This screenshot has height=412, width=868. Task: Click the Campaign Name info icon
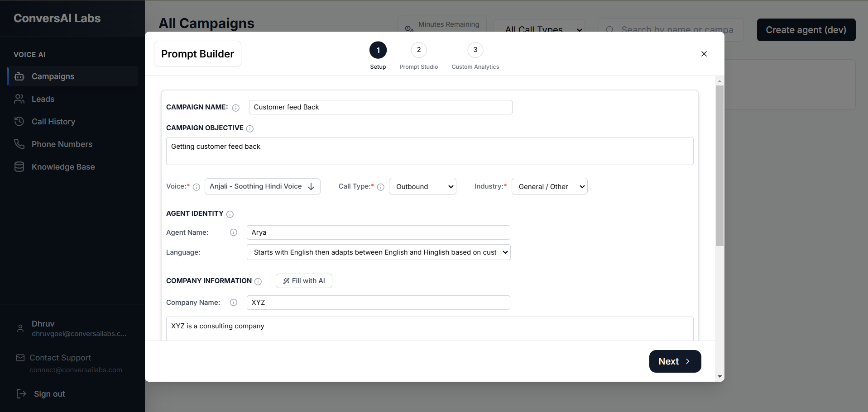(x=236, y=108)
